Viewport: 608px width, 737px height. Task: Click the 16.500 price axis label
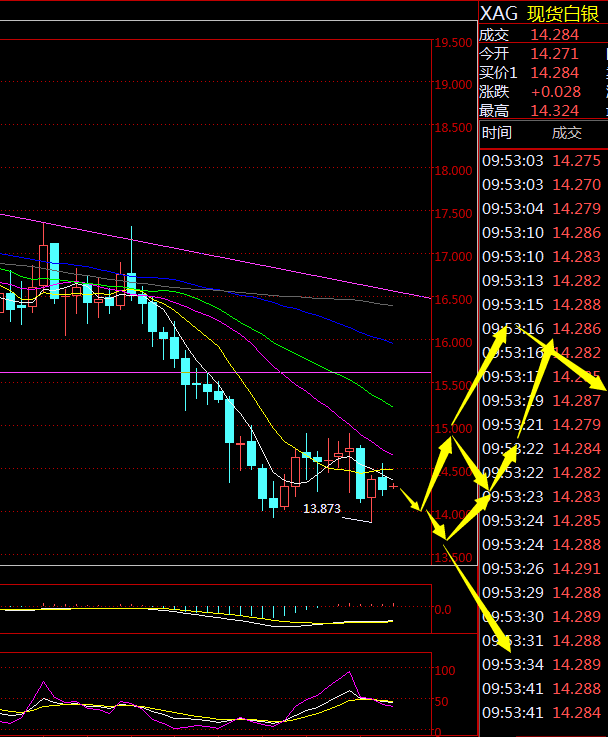[453, 299]
